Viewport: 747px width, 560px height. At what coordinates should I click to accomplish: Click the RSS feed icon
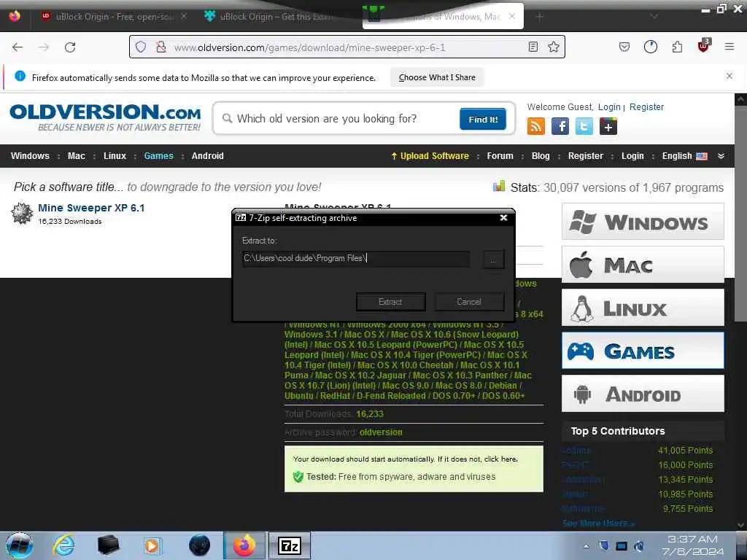[536, 127]
